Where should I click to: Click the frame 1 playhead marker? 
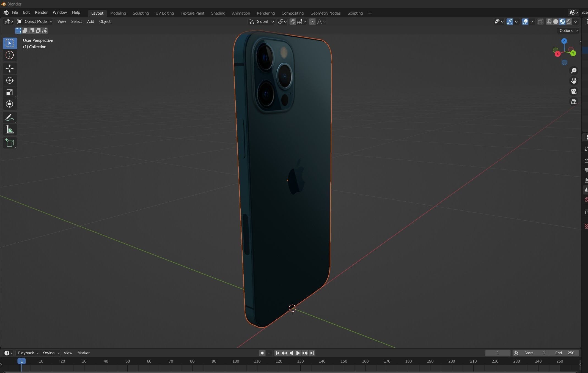[21, 361]
